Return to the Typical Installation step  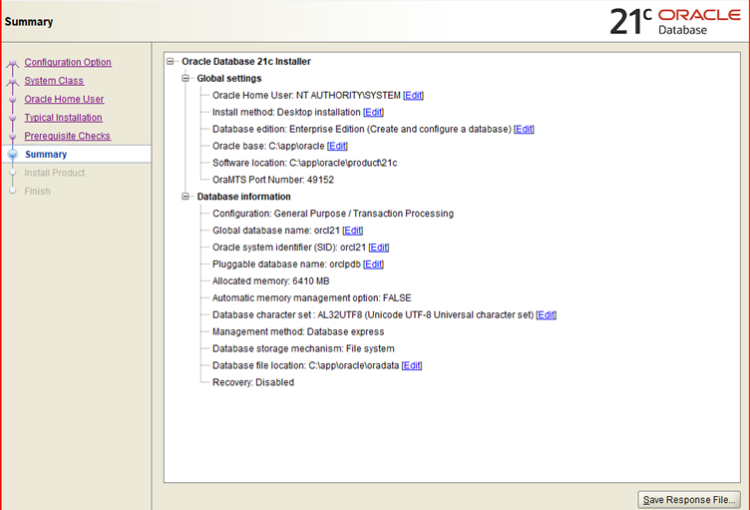pyautogui.click(x=63, y=118)
